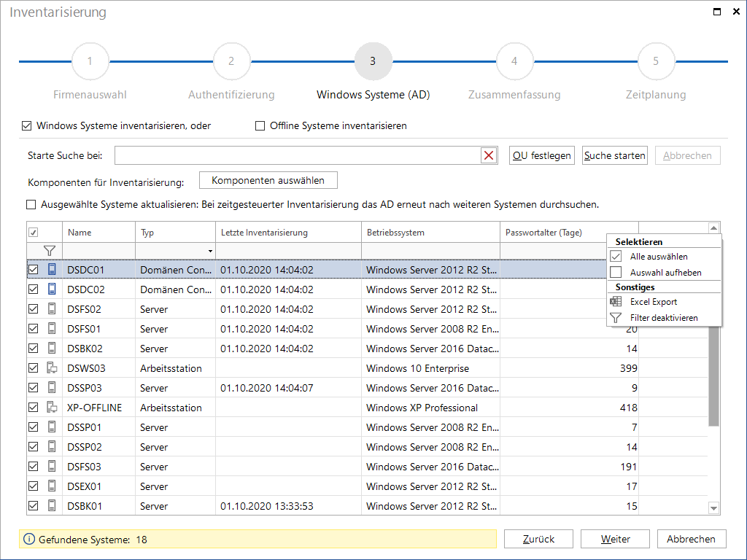Viewport: 747px width, 560px height.
Task: Cancel the wizard with bottom Abbrechen button
Action: click(692, 539)
